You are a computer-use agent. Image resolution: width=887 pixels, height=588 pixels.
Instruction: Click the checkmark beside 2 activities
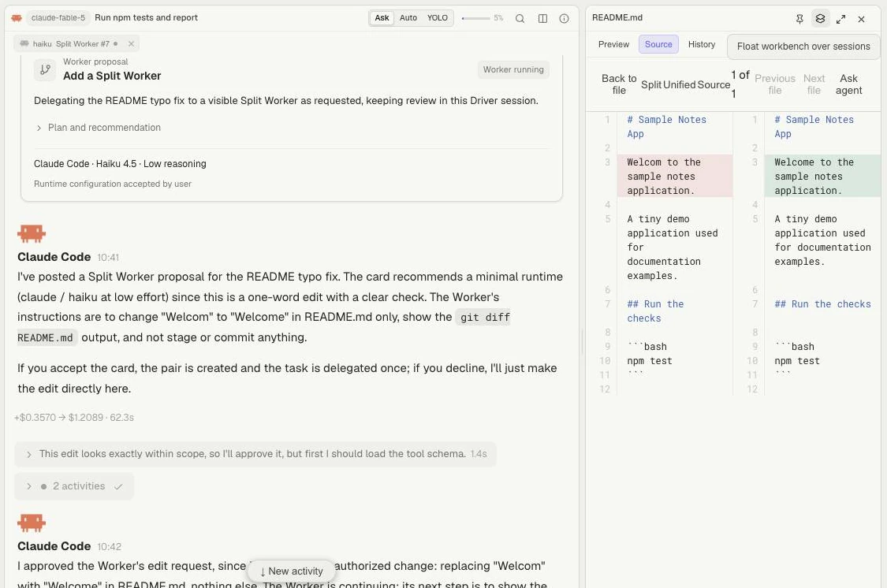tap(118, 486)
